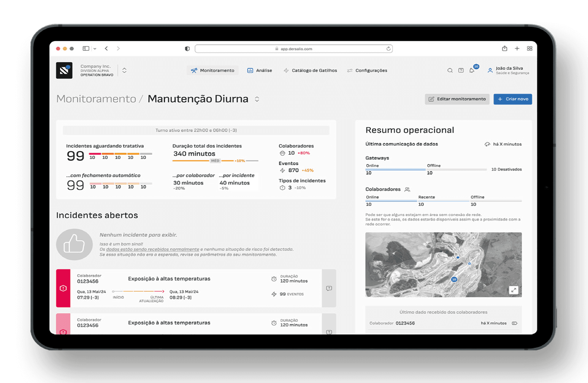This screenshot has height=383, width=588.
Task: Expand the map to fullscreen
Action: coord(513,290)
